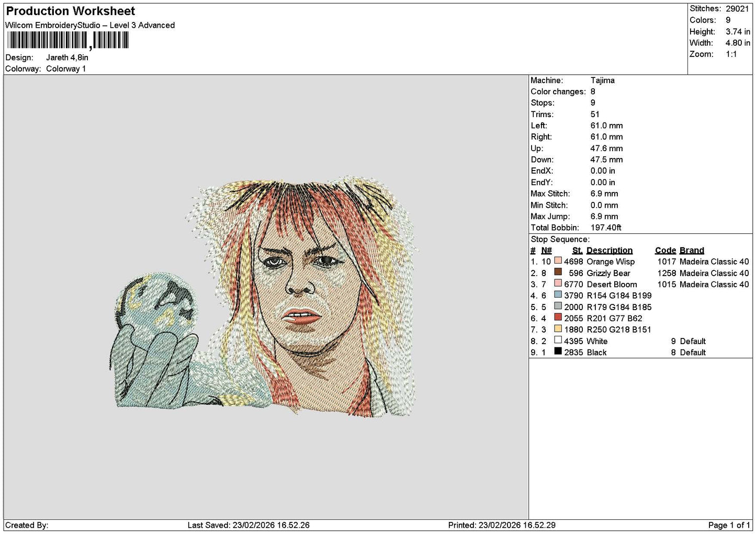756x534 pixels.
Task: Click the St. column header
Action: point(578,251)
